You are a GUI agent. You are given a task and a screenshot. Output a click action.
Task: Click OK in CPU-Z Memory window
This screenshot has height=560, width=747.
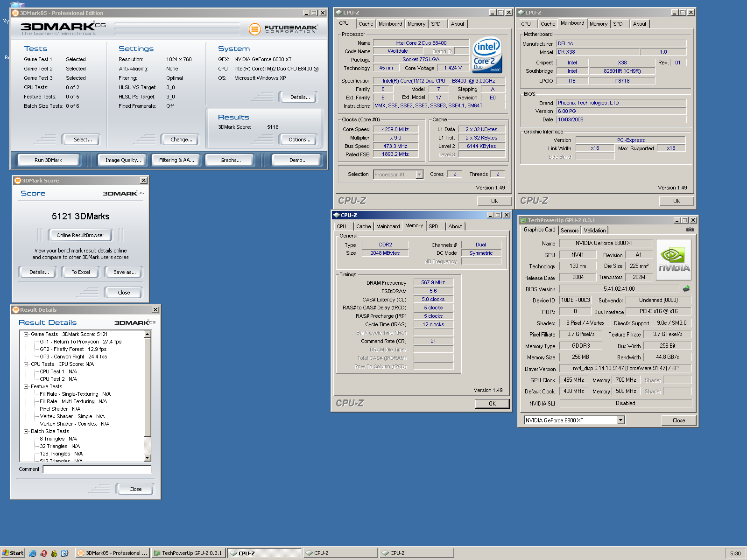(492, 404)
